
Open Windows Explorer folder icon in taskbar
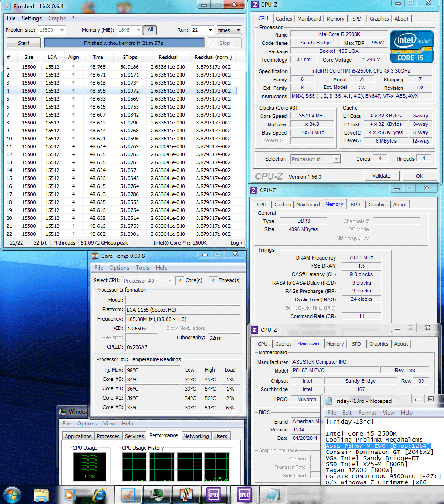click(41, 494)
